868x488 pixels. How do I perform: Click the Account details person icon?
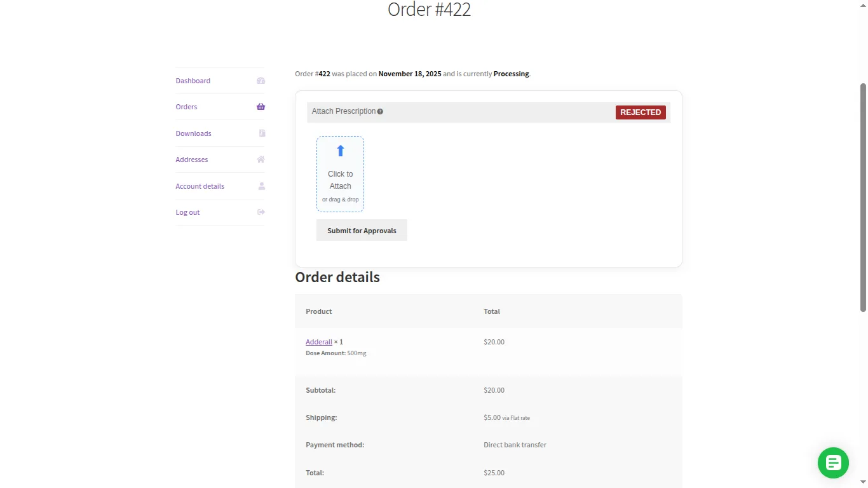261,186
